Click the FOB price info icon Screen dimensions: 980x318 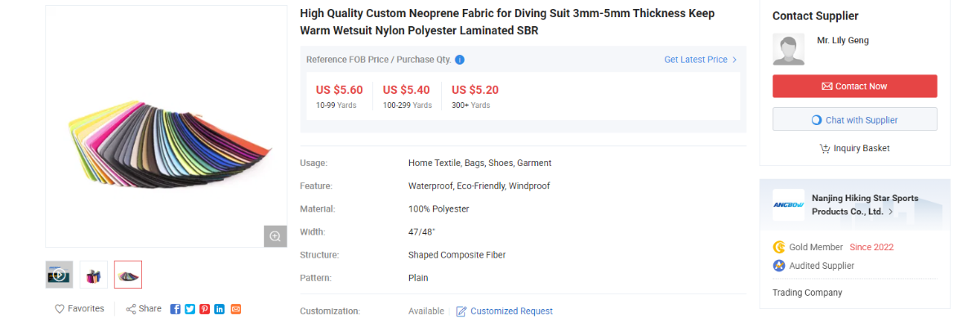pyautogui.click(x=460, y=60)
